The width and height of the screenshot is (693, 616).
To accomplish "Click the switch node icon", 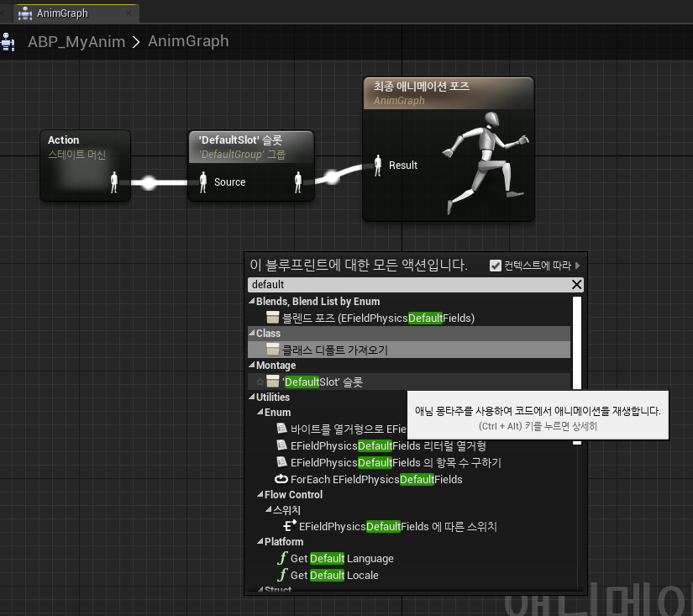I will 290,526.
